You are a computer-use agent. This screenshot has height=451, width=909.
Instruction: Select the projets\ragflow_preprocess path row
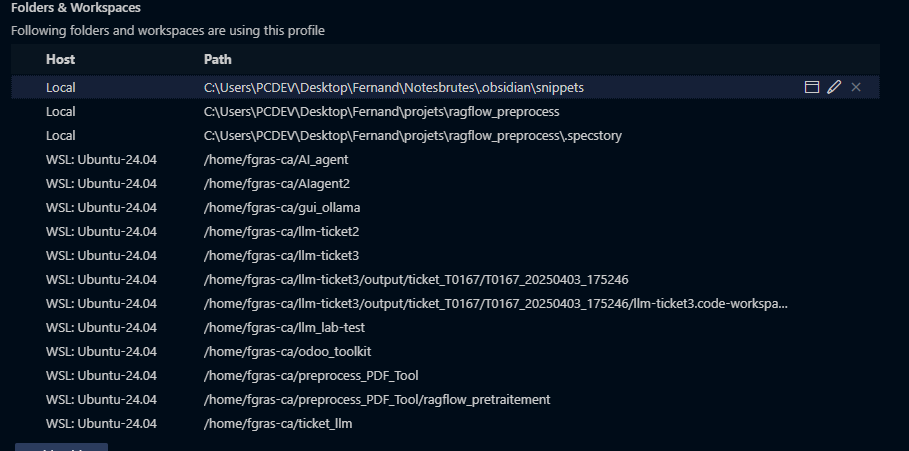pyautogui.click(x=381, y=112)
